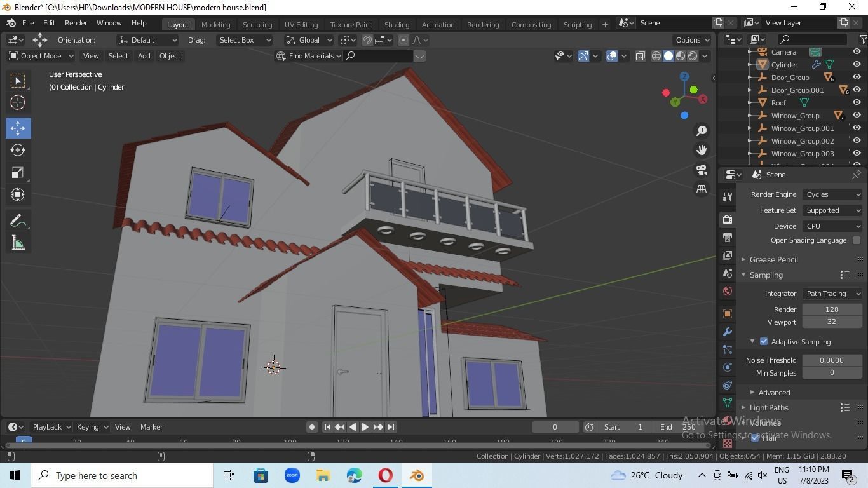Viewport: 868px width, 488px height.
Task: Open the Object Mode dropdown
Action: pyautogui.click(x=41, y=56)
